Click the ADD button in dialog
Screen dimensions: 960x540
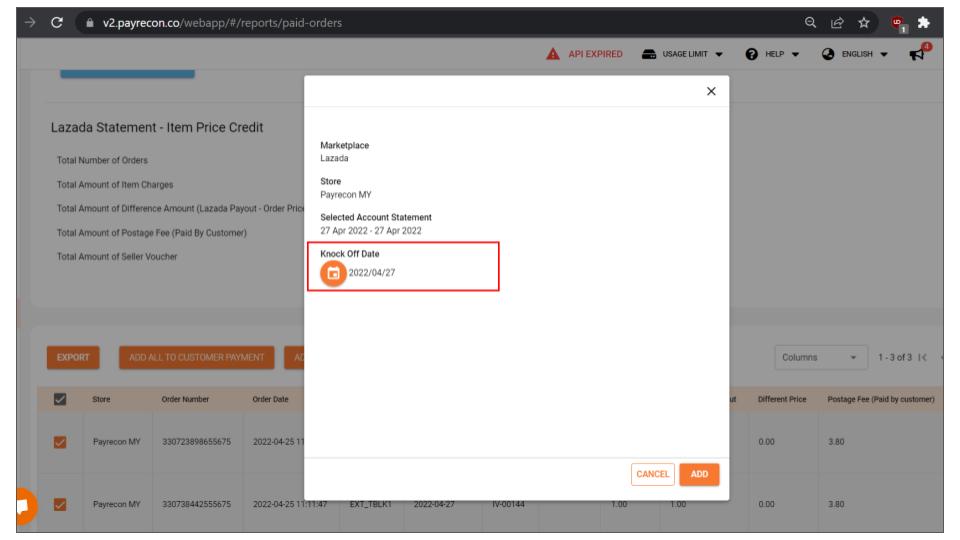pos(699,474)
